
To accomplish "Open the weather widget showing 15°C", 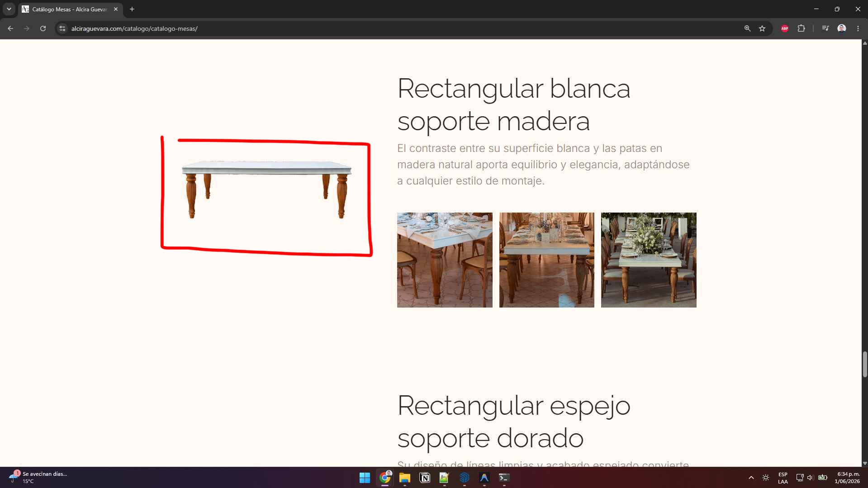I will coord(38,478).
